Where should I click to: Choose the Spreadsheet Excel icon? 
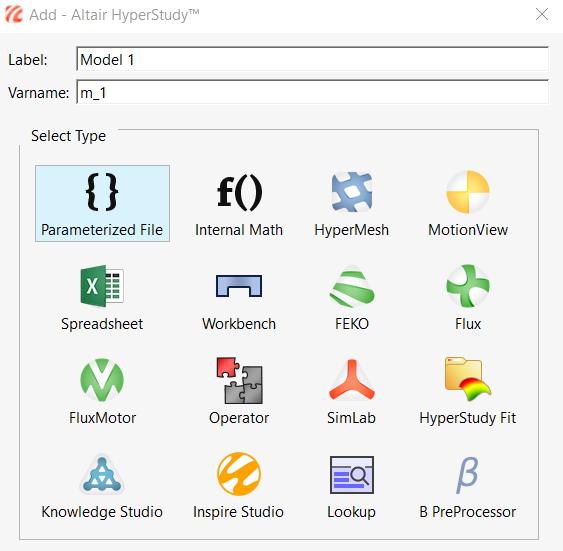click(x=102, y=286)
